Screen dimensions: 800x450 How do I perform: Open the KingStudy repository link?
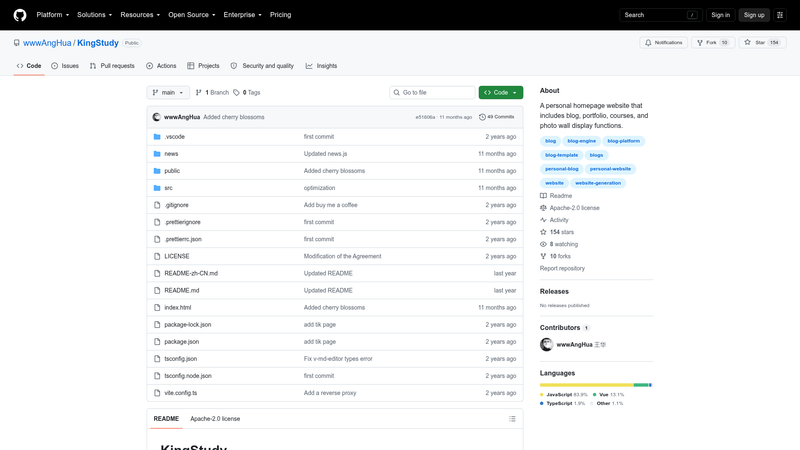point(98,43)
